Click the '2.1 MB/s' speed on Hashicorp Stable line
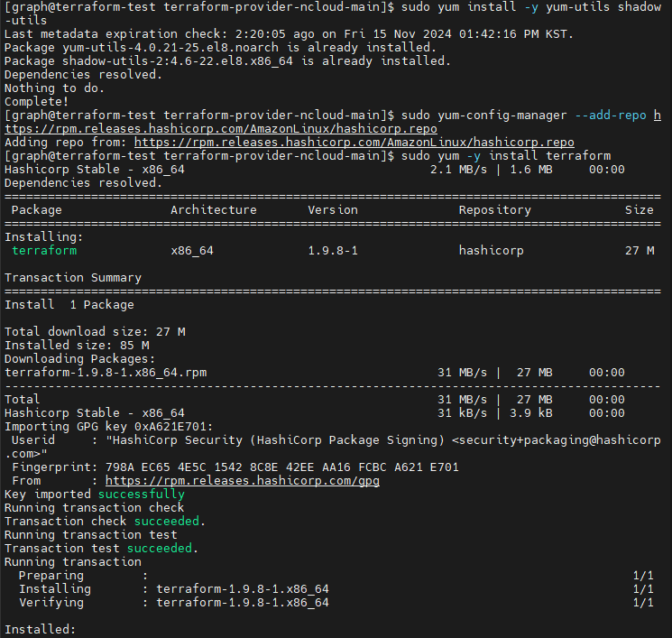The width and height of the screenshot is (672, 638). [458, 170]
